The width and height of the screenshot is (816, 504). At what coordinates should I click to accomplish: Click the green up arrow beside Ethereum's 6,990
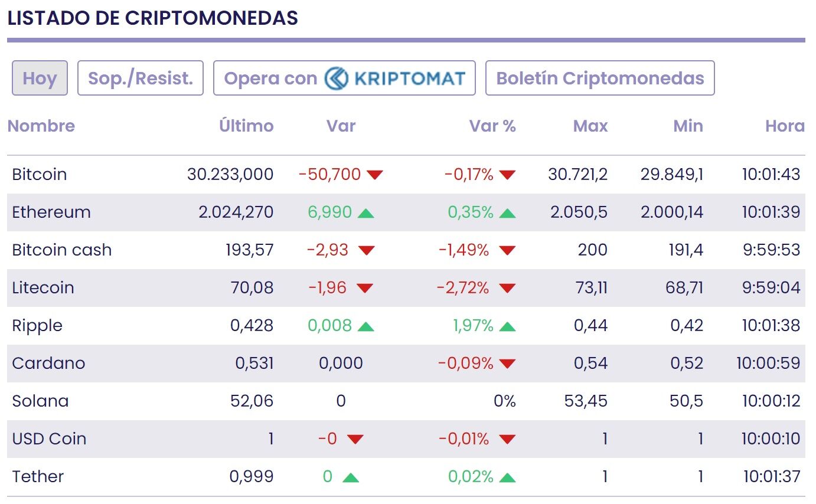tap(365, 212)
